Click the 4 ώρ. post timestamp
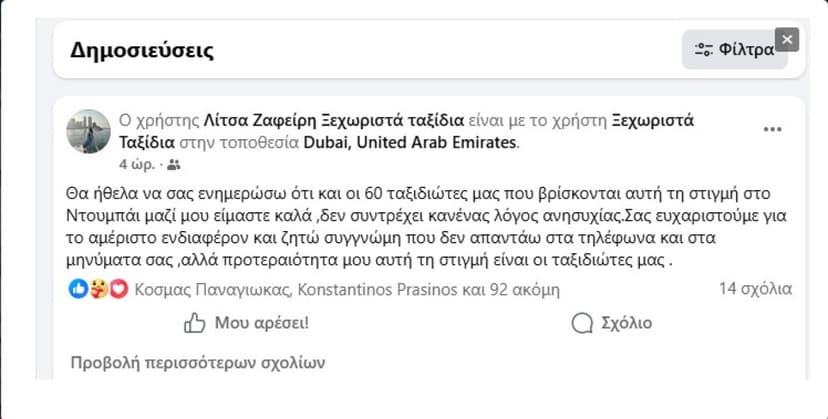The height and width of the screenshot is (419, 828). pos(135,163)
